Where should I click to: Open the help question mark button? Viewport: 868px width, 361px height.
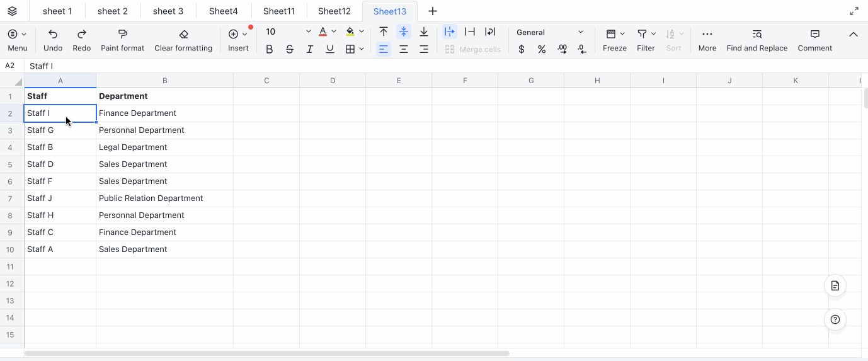(835, 319)
